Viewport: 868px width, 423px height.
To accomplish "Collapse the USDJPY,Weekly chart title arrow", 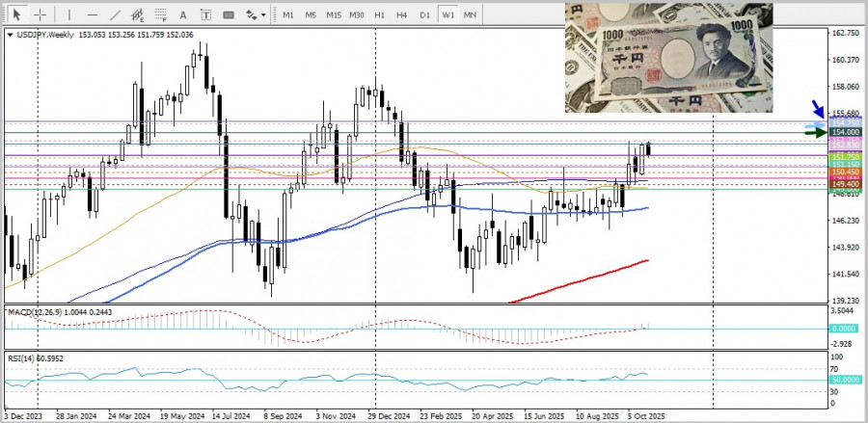I will click(10, 35).
